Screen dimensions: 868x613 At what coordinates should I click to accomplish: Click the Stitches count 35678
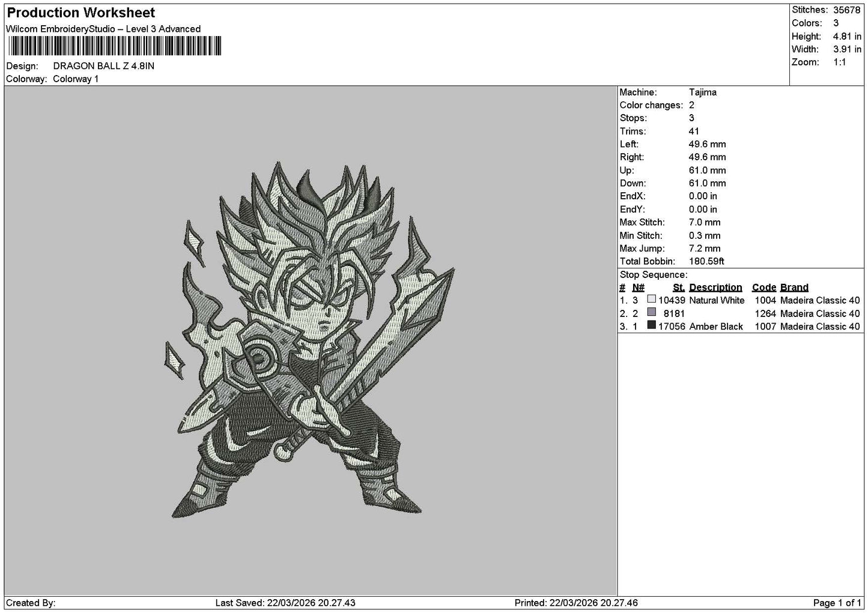[847, 10]
